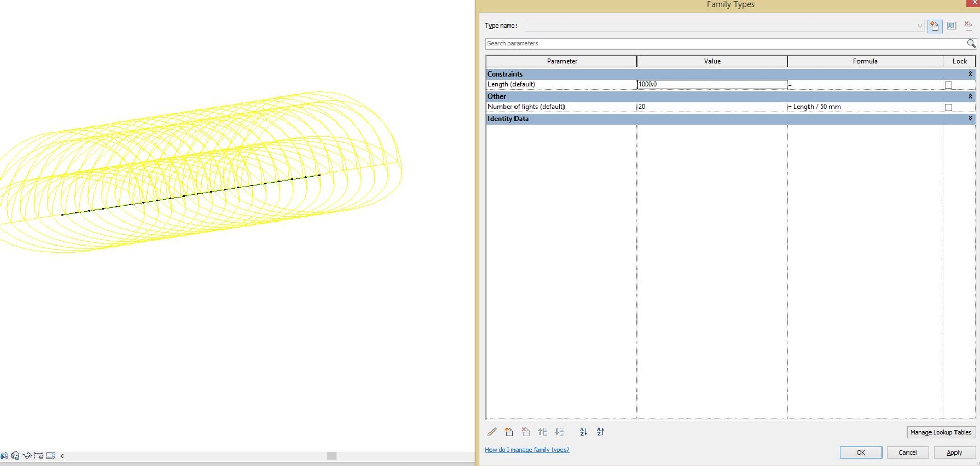The image size is (980, 466).
Task: Click the Lock column header
Action: (960, 61)
